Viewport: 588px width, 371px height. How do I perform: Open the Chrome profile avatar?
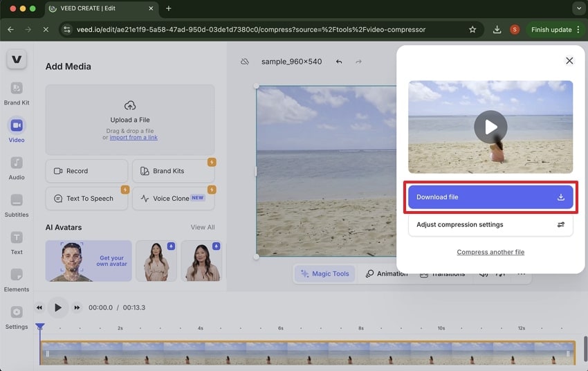(515, 29)
